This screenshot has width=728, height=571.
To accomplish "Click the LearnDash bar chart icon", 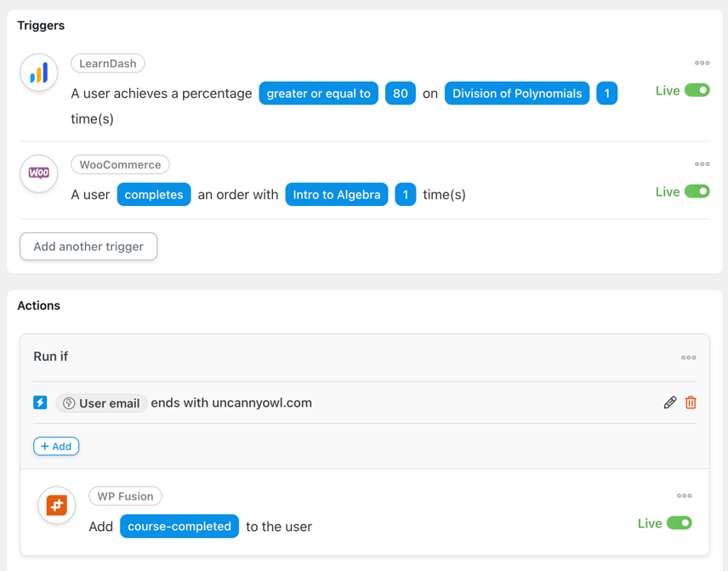I will point(39,72).
